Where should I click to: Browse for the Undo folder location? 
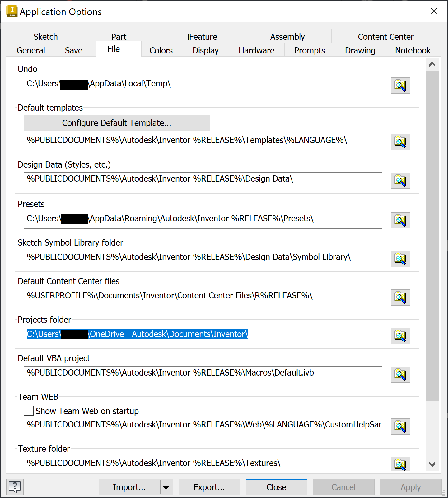400,85
